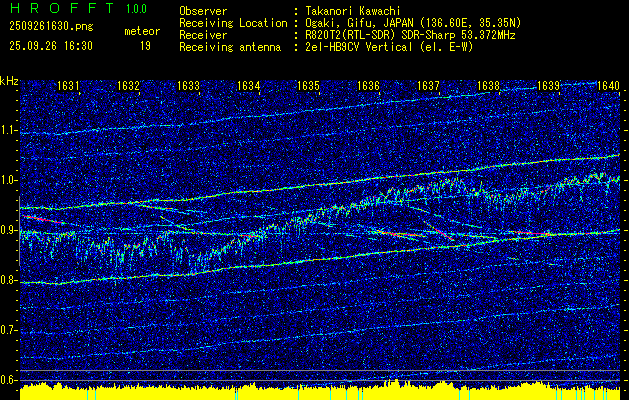Click the filename 2509261630.png
The height and width of the screenshot is (400, 629).
[x=51, y=26]
